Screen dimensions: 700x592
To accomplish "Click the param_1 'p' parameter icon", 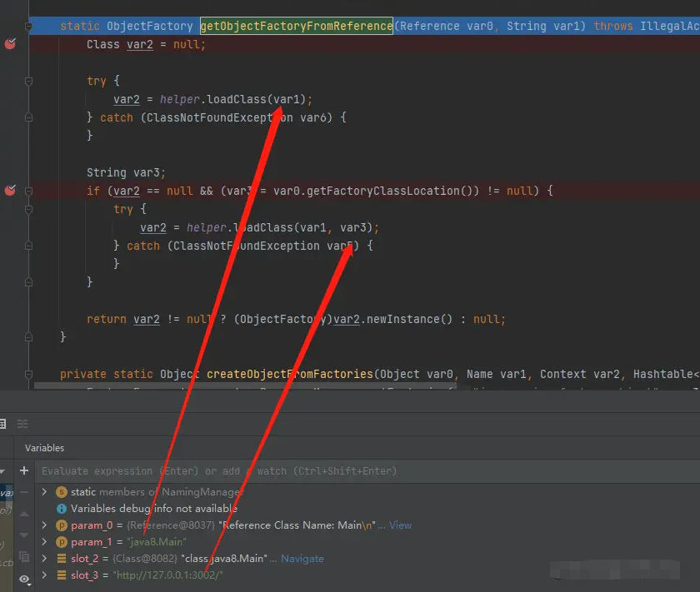I will [x=61, y=542].
